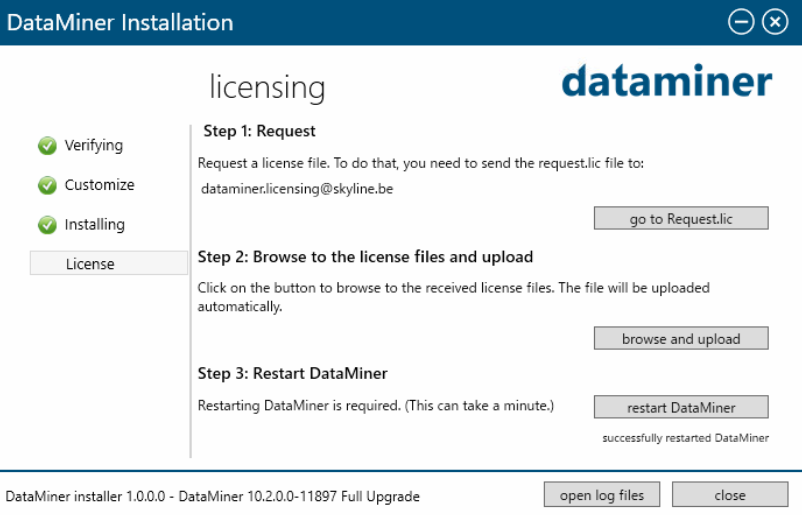Screen dimensions: 802x515
Task: Open log files from the footer
Action: point(602,495)
